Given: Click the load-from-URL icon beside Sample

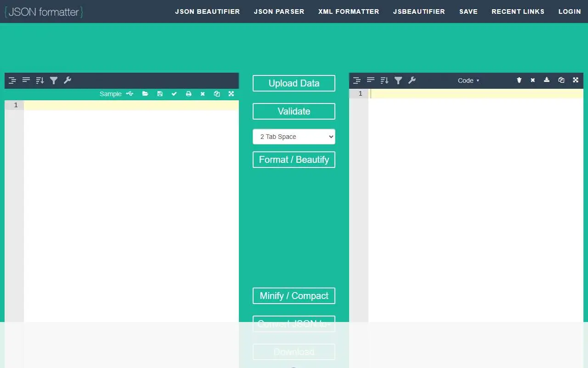Looking at the screenshot, I should pyautogui.click(x=130, y=94).
